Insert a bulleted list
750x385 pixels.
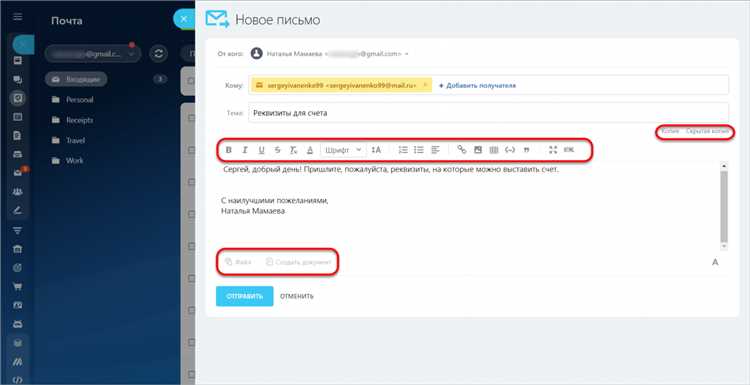[x=419, y=150]
